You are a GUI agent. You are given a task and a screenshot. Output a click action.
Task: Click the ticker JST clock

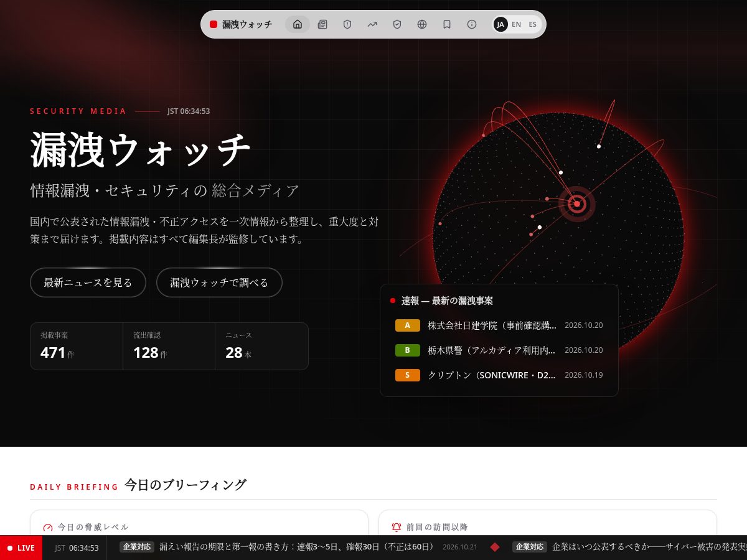[77, 548]
